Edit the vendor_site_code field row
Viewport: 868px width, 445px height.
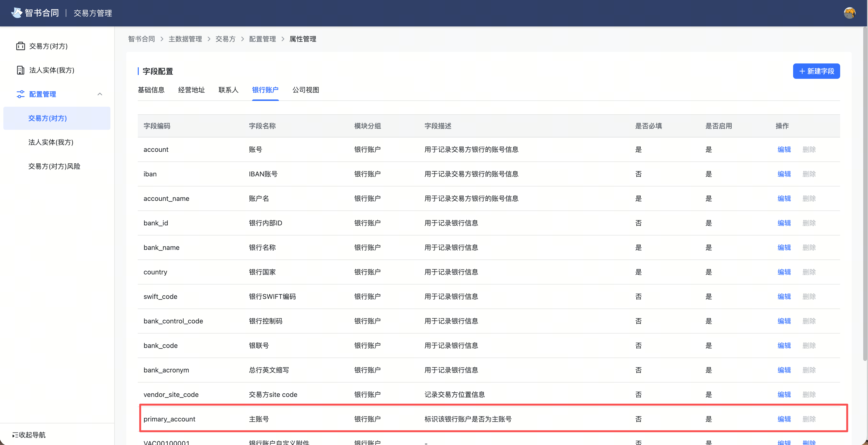pyautogui.click(x=784, y=394)
